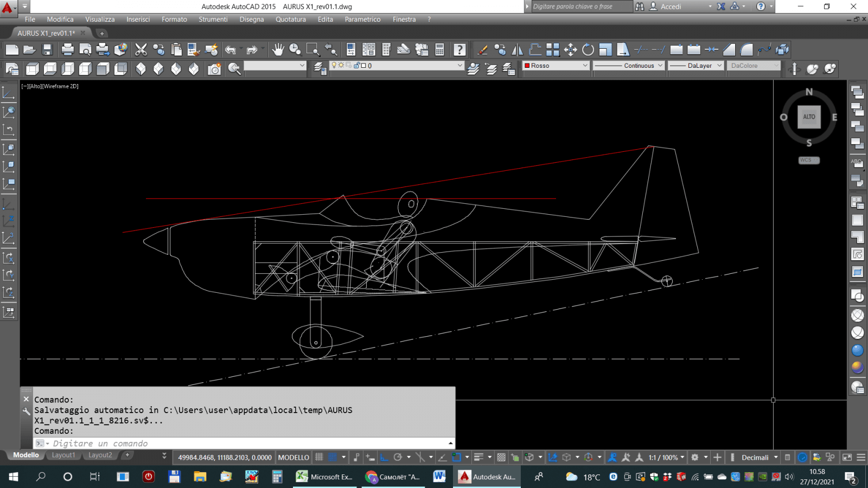
Task: Click the Fillet tool icon
Action: (746, 50)
